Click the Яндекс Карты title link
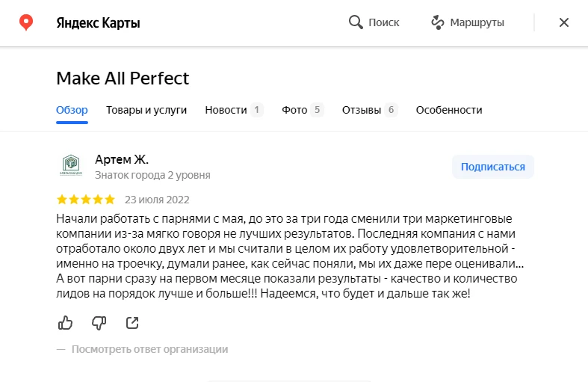 98,22
